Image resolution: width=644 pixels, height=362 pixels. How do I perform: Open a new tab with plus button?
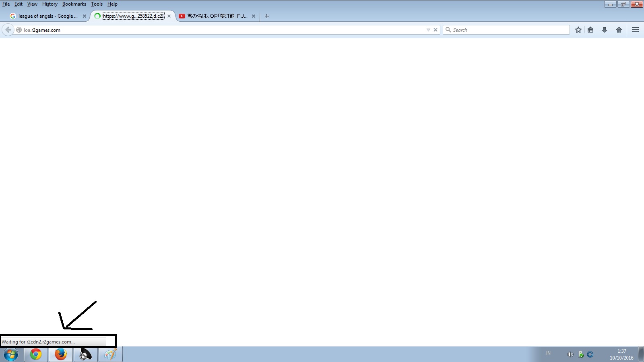[x=267, y=16]
